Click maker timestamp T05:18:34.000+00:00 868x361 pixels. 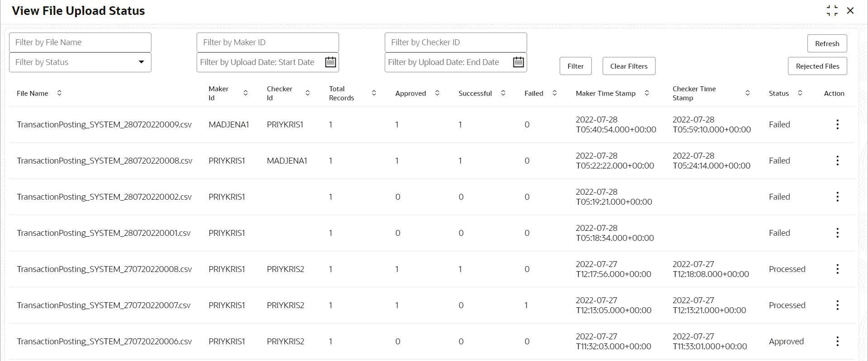point(615,238)
